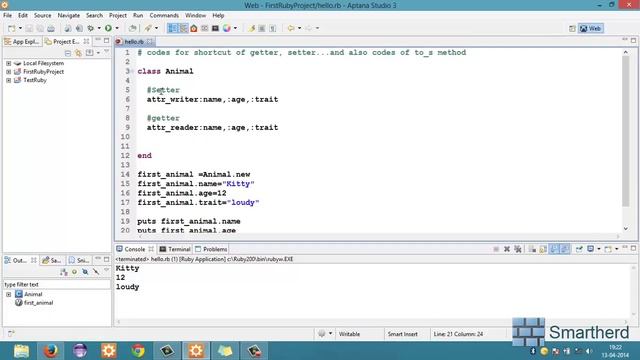Click the green circle icon in Outline
Screen dimensions: 640x360
74,272
